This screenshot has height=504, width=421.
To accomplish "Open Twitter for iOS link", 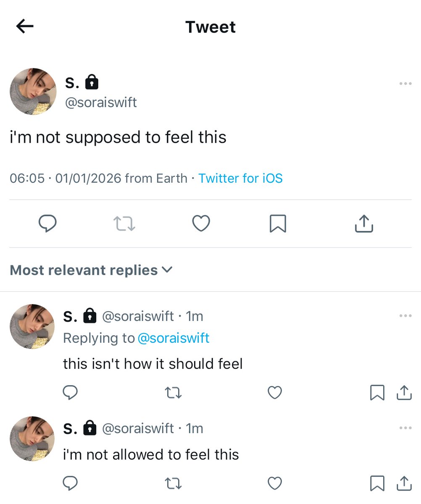I will 240,178.
